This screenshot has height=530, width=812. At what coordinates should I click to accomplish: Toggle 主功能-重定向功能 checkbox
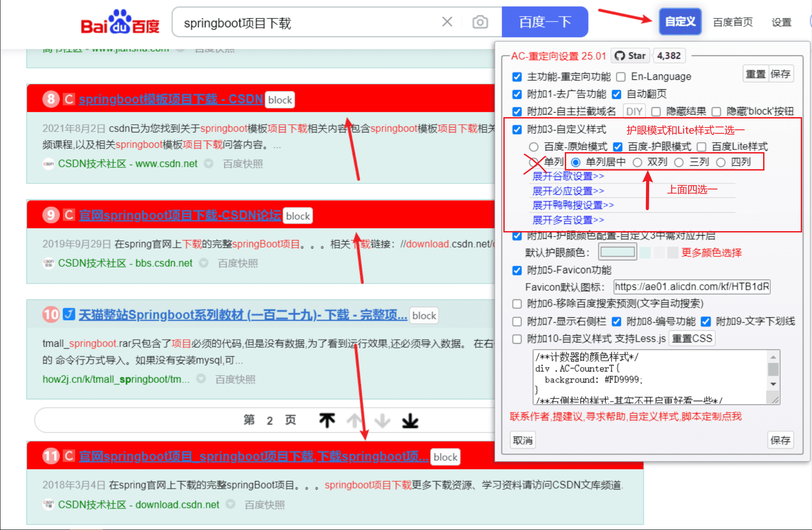click(517, 77)
